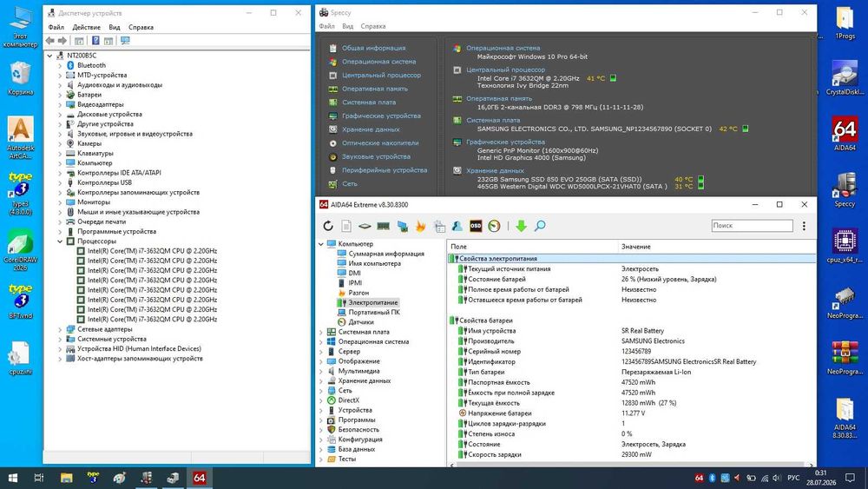Open the Файл menu in Device Manager
The height and width of the screenshot is (489, 868).
56,27
